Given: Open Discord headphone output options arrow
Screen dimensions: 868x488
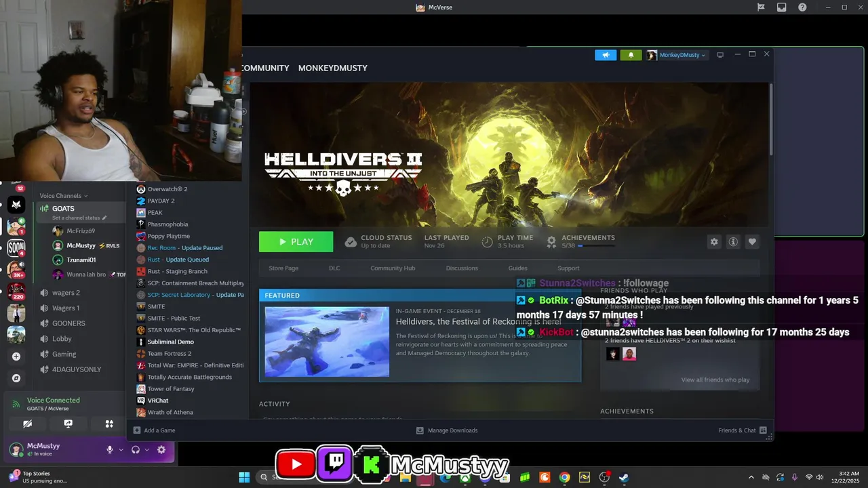Looking at the screenshot, I should coord(147,449).
